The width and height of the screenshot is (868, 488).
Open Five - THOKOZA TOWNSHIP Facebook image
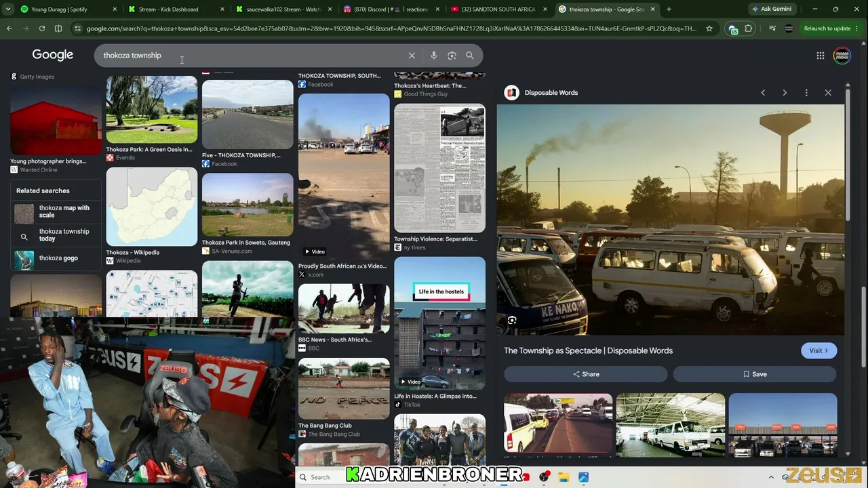tap(248, 115)
